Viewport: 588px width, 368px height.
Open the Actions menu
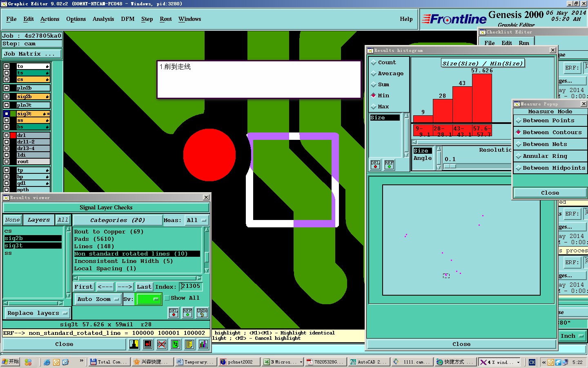pyautogui.click(x=50, y=19)
